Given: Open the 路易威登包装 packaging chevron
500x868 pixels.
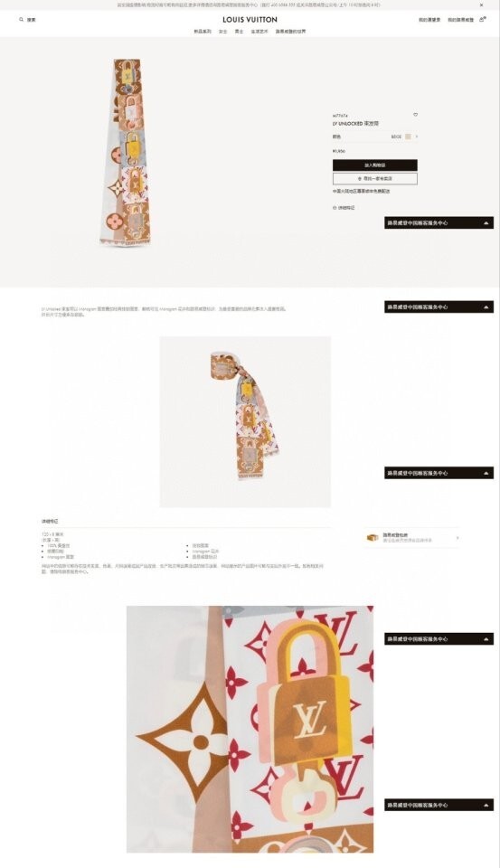Looking at the screenshot, I should [x=457, y=537].
